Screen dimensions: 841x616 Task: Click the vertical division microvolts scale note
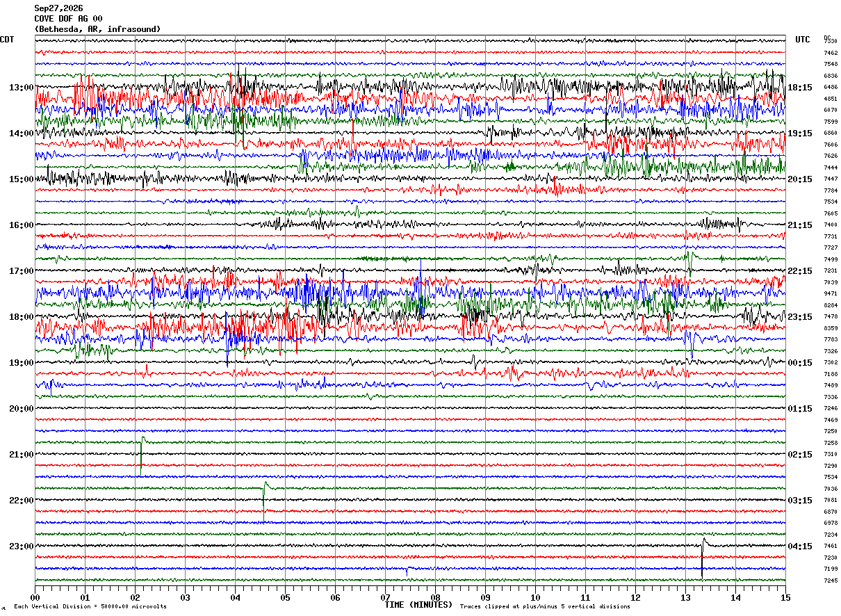[90, 607]
